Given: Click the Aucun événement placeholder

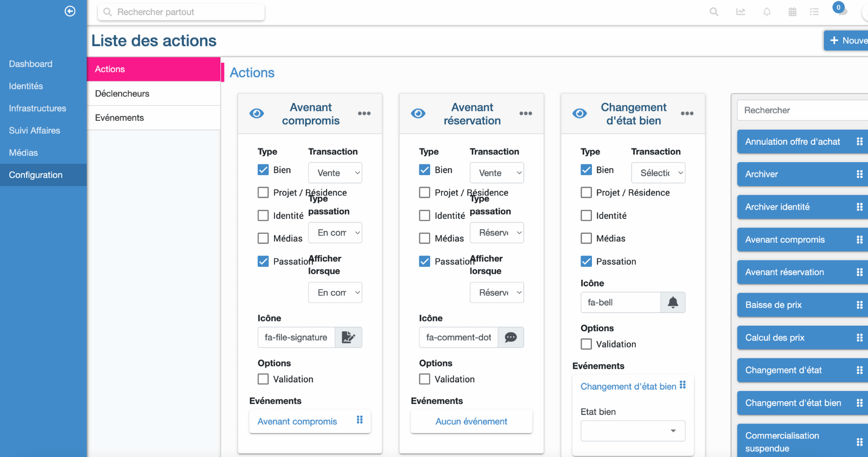Looking at the screenshot, I should [x=471, y=421].
